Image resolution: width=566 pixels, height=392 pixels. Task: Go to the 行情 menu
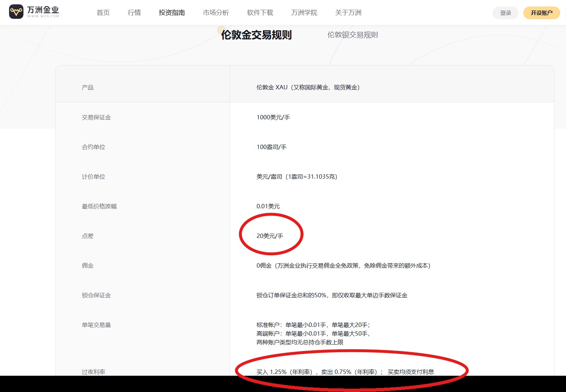[134, 13]
